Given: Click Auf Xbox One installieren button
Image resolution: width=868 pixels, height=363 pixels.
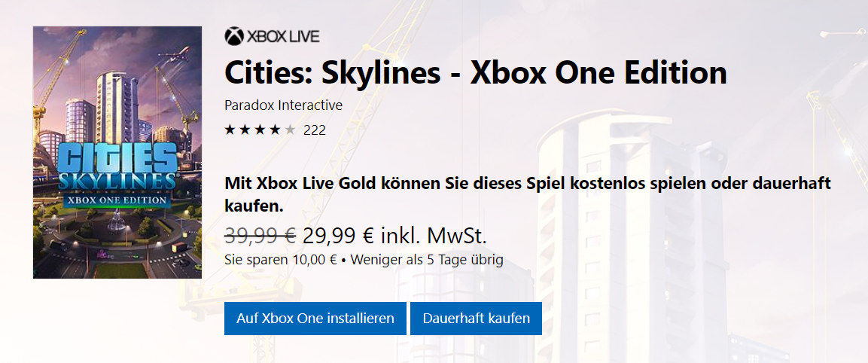Looking at the screenshot, I should (x=315, y=319).
